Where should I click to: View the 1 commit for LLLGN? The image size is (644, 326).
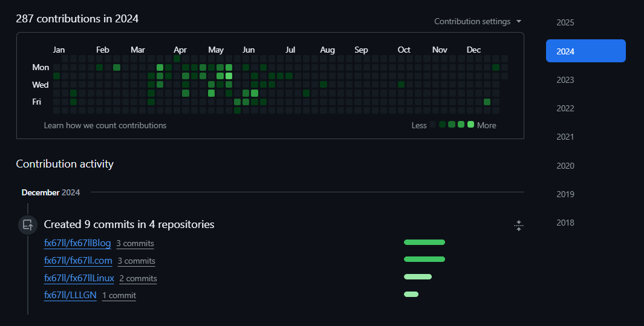click(x=119, y=295)
